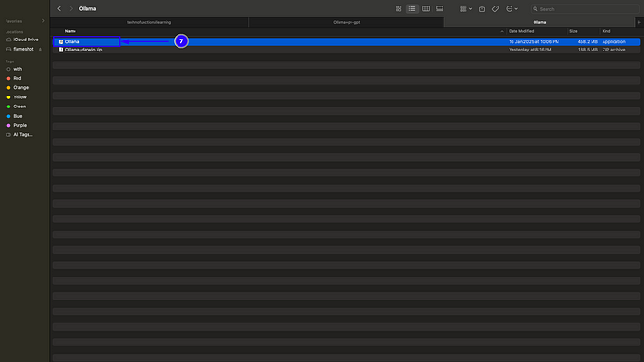Click the 458.2 MB size cell
This screenshot has height=362, width=644.
pos(587,42)
